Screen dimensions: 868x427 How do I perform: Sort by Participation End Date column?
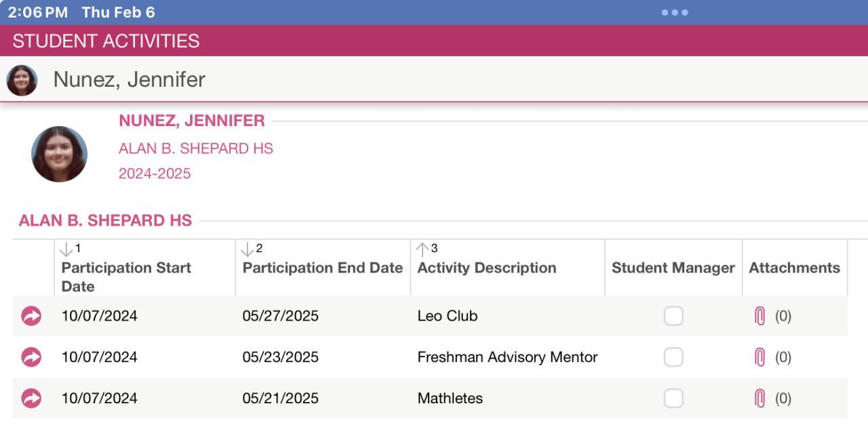322,268
